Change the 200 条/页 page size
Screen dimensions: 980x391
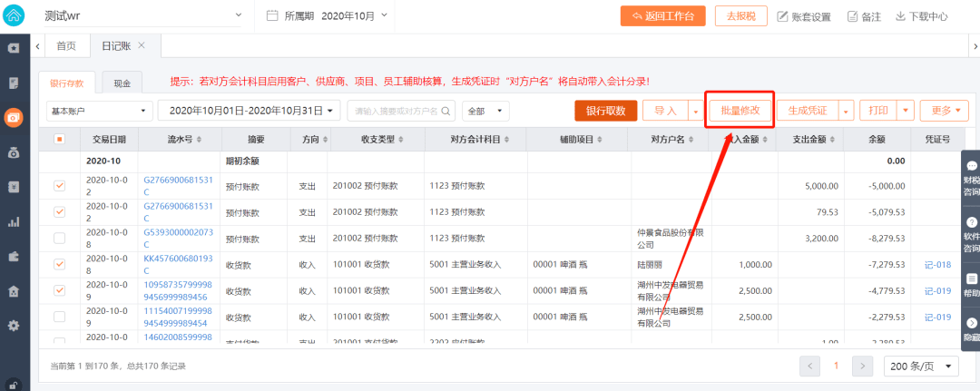point(921,366)
